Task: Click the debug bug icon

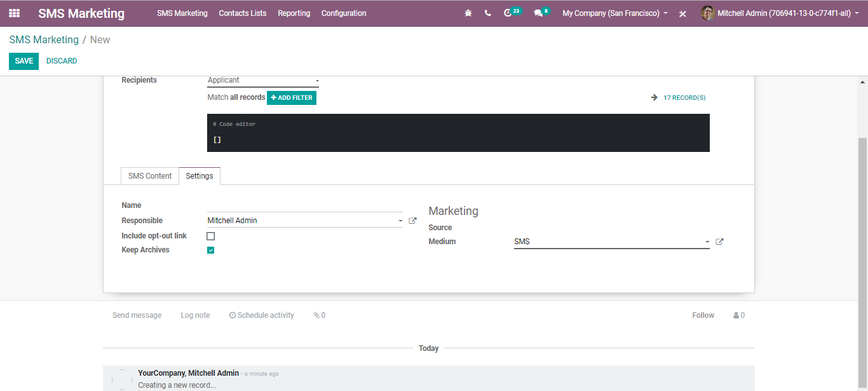Action: (x=468, y=13)
